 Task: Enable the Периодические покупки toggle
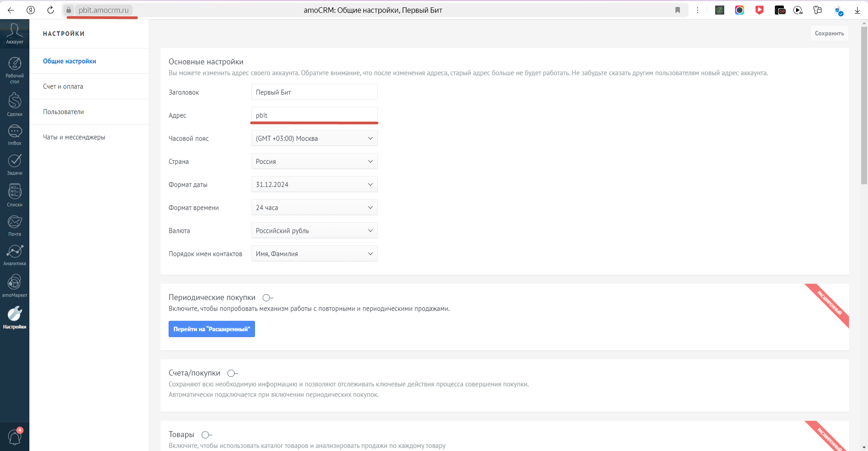point(268,298)
